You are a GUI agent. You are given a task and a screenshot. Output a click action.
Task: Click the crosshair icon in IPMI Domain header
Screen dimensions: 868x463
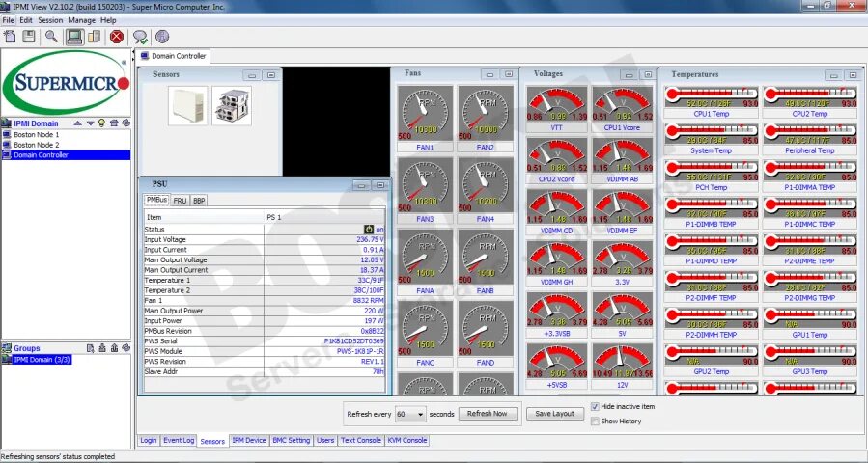[126, 123]
